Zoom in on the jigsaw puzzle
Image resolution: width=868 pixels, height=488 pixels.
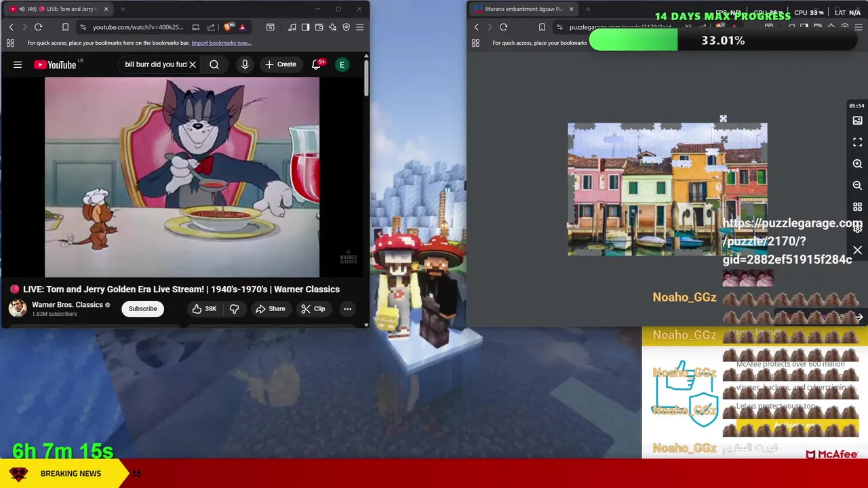coord(857,164)
